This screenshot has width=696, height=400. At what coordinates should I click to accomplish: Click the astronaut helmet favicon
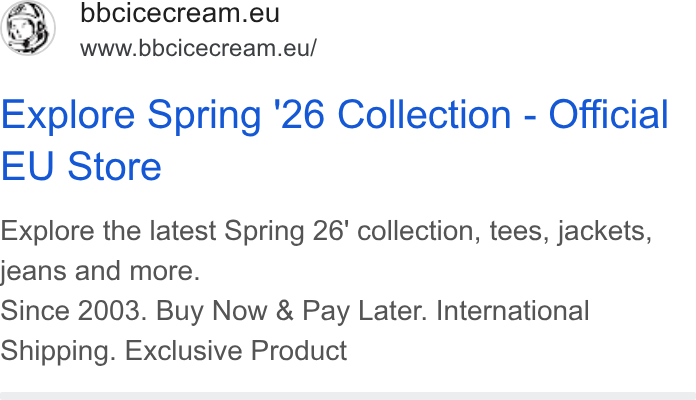click(x=28, y=28)
